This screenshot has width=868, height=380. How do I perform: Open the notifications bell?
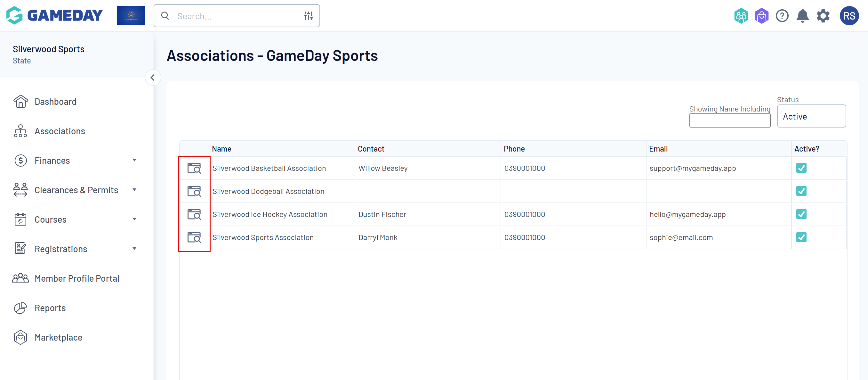click(802, 16)
